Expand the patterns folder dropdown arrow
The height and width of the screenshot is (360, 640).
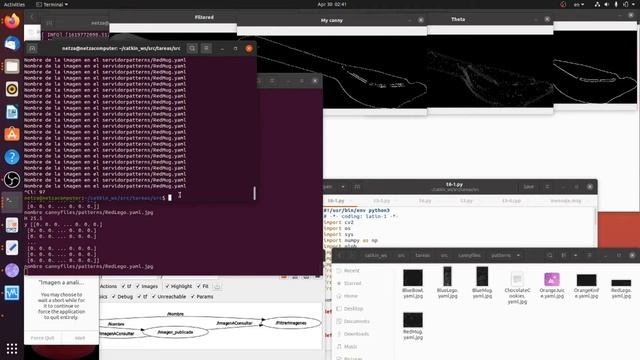518,256
